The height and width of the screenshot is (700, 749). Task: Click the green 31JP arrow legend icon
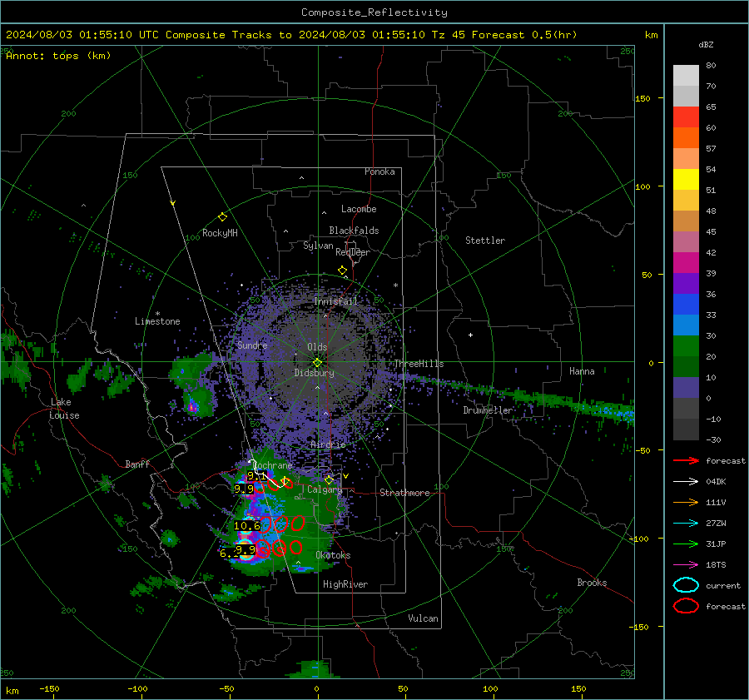click(686, 544)
